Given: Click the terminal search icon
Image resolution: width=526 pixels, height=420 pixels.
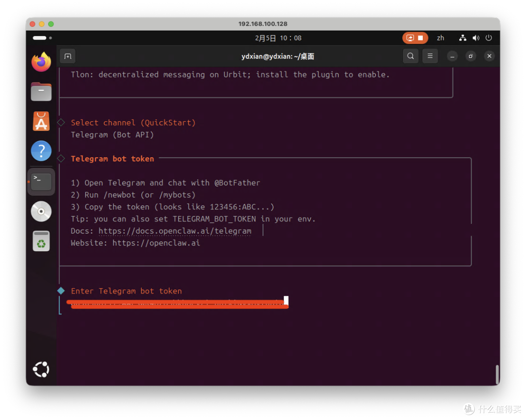Looking at the screenshot, I should click(x=411, y=56).
